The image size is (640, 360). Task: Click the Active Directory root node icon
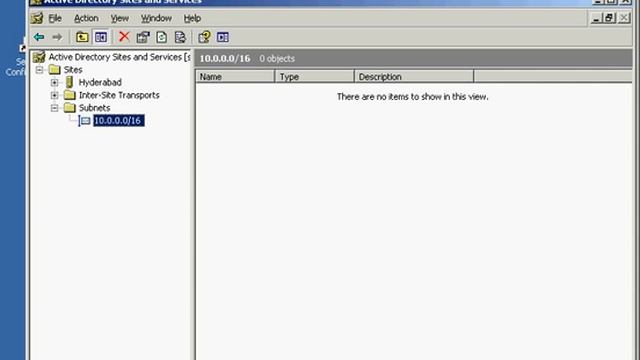pos(39,57)
